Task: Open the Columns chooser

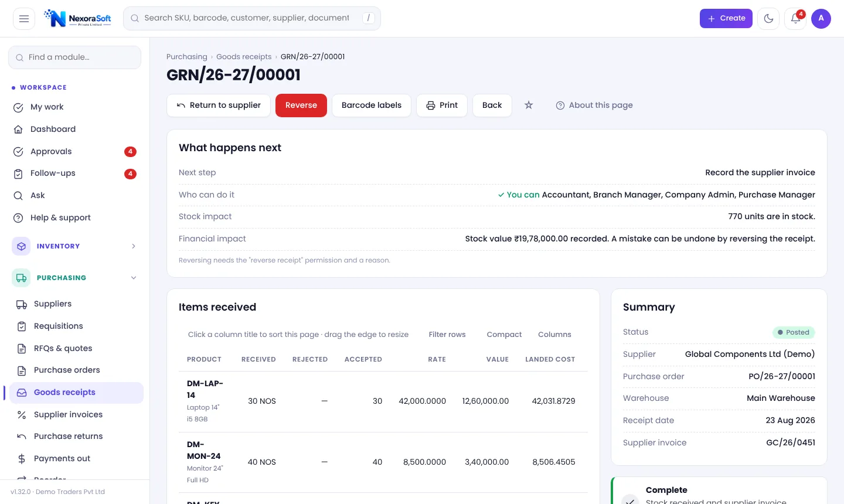Action: click(554, 335)
